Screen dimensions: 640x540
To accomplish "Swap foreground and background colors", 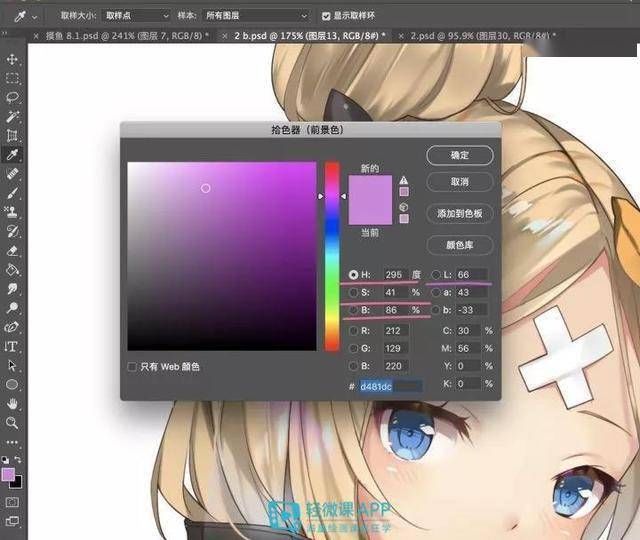I will click(x=18, y=460).
